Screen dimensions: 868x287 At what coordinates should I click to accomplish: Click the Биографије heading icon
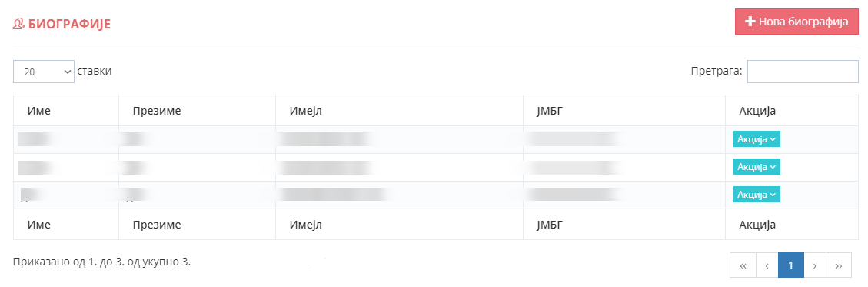[x=18, y=24]
